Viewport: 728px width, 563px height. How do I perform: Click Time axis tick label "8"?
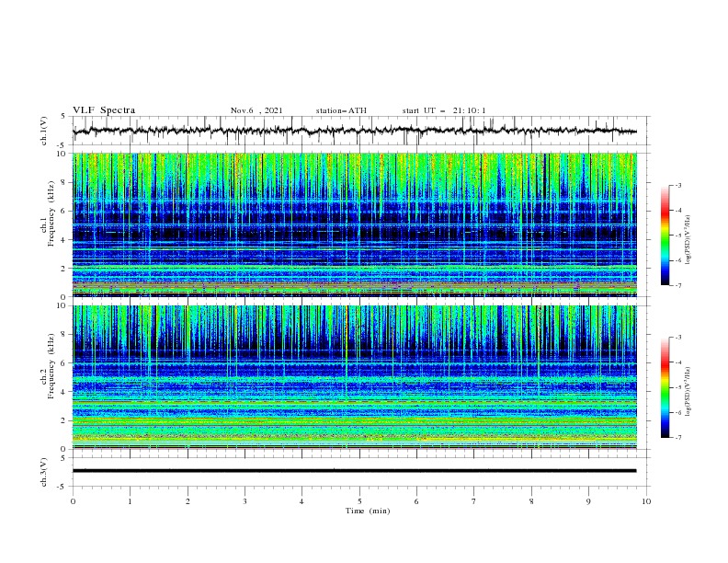pos(531,501)
